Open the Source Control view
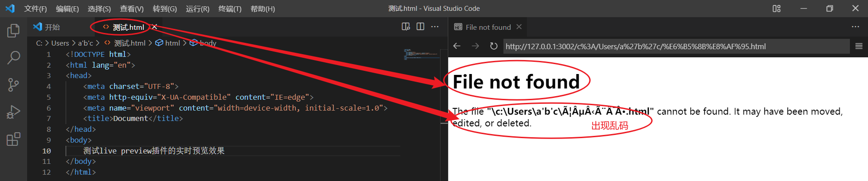The image size is (868, 181). [x=14, y=84]
